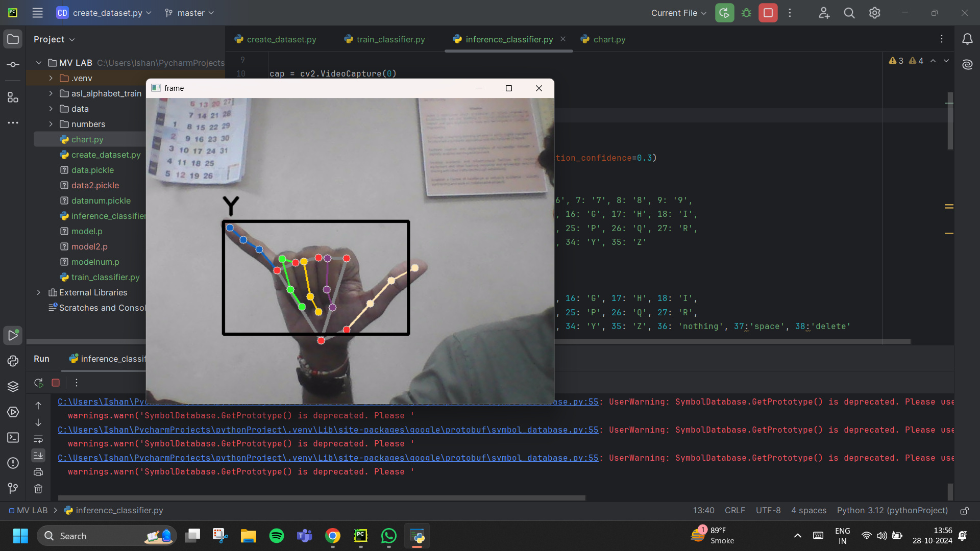This screenshot has height=551, width=980.
Task: Switch to the chart.py editor tab
Action: tap(608, 39)
